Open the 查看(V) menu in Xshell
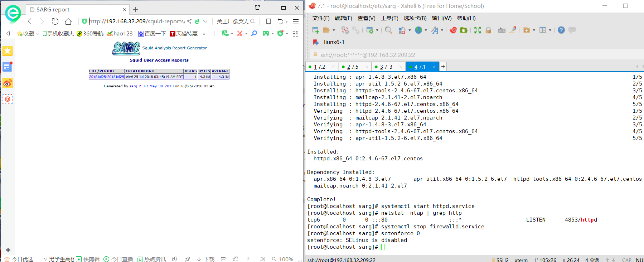The height and width of the screenshot is (262, 644). [366, 18]
